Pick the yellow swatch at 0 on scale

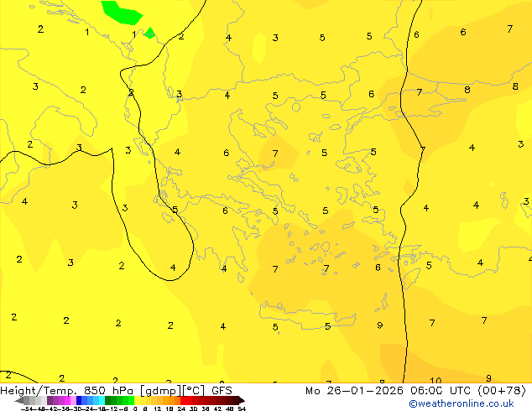tap(137, 400)
